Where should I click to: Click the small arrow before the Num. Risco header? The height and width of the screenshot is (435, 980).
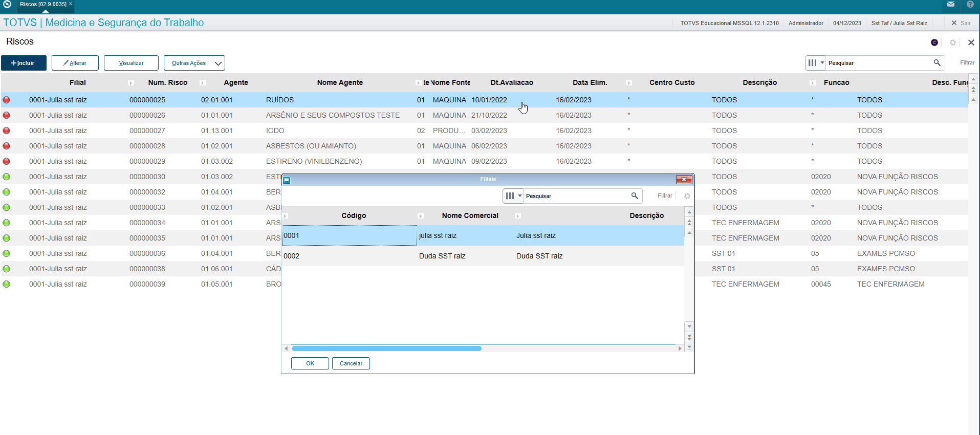[131, 83]
